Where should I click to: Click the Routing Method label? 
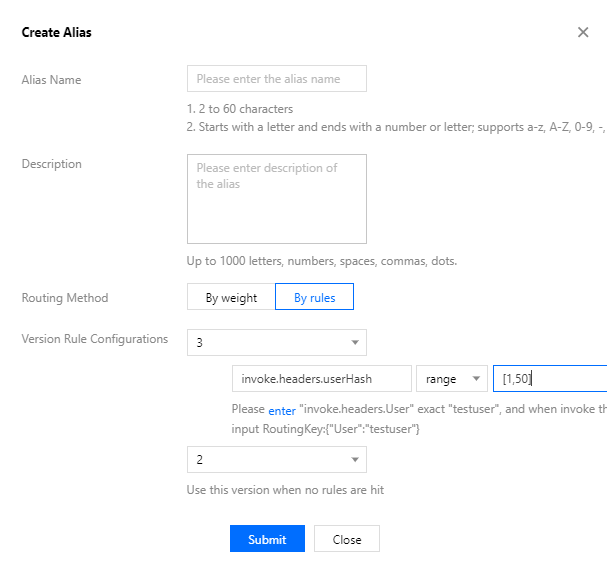pos(64,298)
